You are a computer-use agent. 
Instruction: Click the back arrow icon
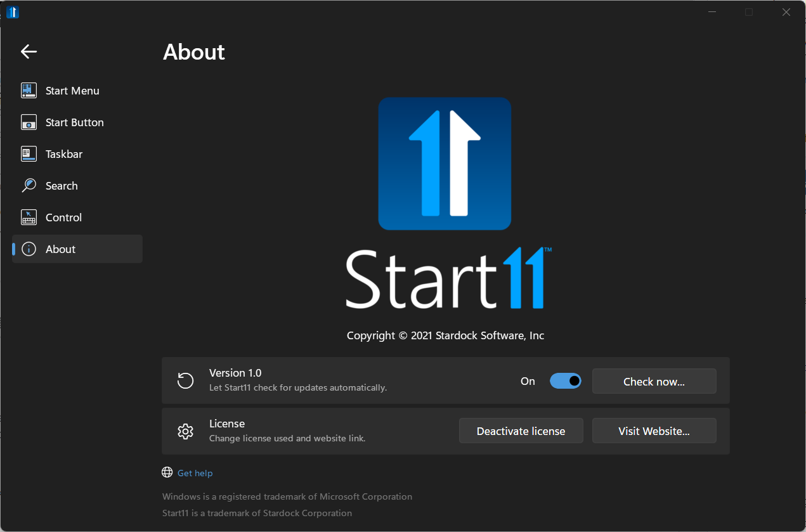[x=29, y=52]
